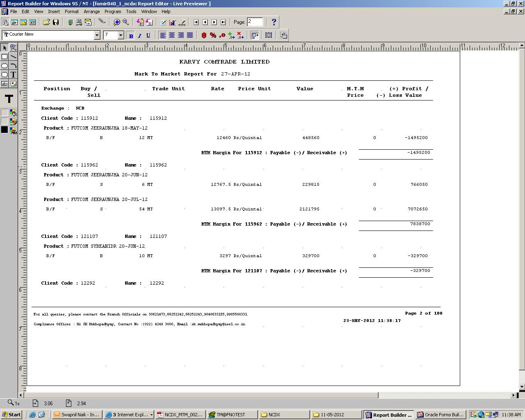Expand Internet Explorer taskbar group arrow

click(151, 415)
